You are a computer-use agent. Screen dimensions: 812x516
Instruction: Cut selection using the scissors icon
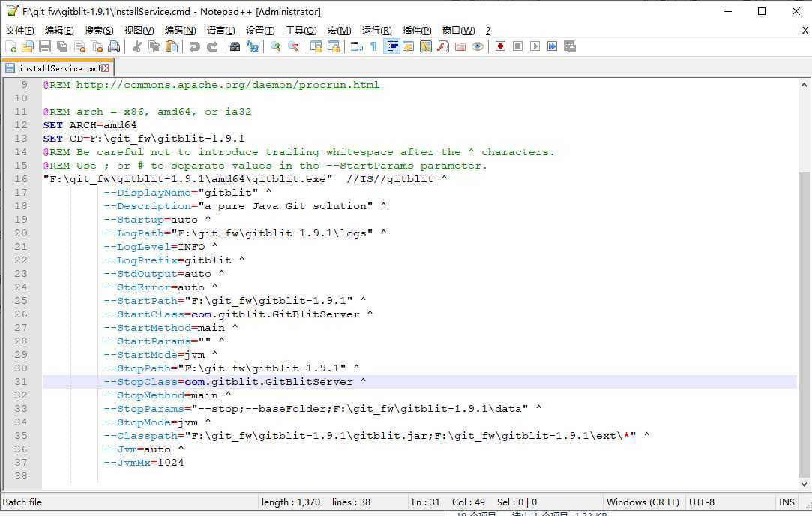(x=137, y=46)
